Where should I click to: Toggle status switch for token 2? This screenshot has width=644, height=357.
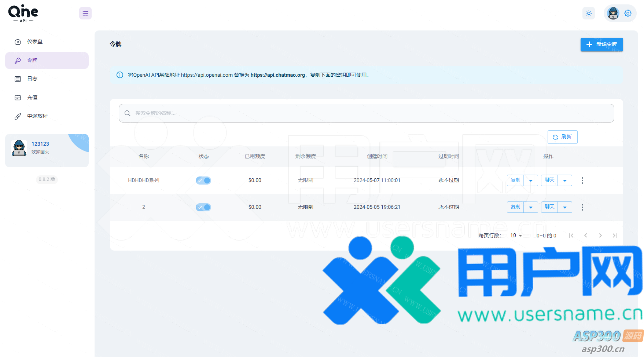(x=203, y=207)
